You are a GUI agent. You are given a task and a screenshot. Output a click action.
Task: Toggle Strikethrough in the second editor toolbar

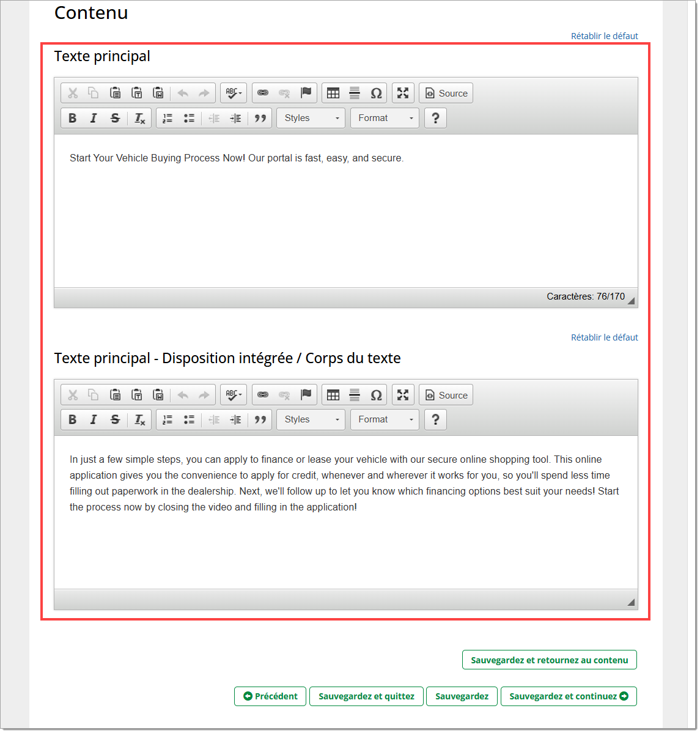115,419
